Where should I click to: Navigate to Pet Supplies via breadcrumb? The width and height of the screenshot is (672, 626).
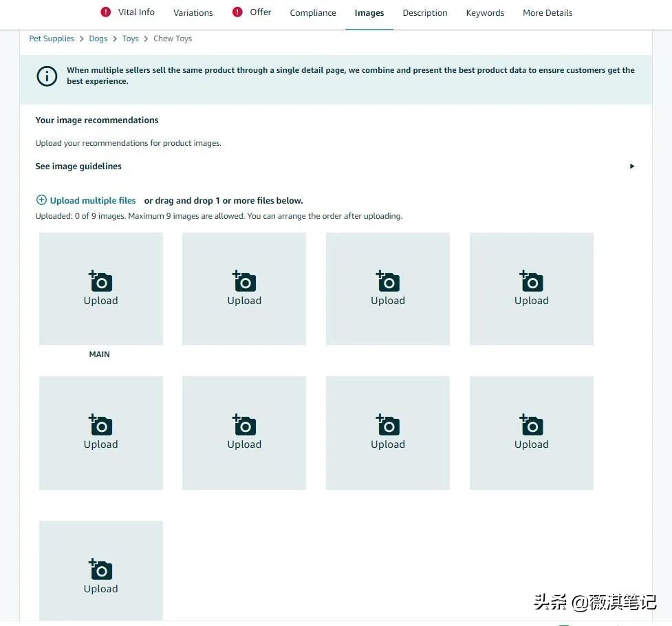51,38
